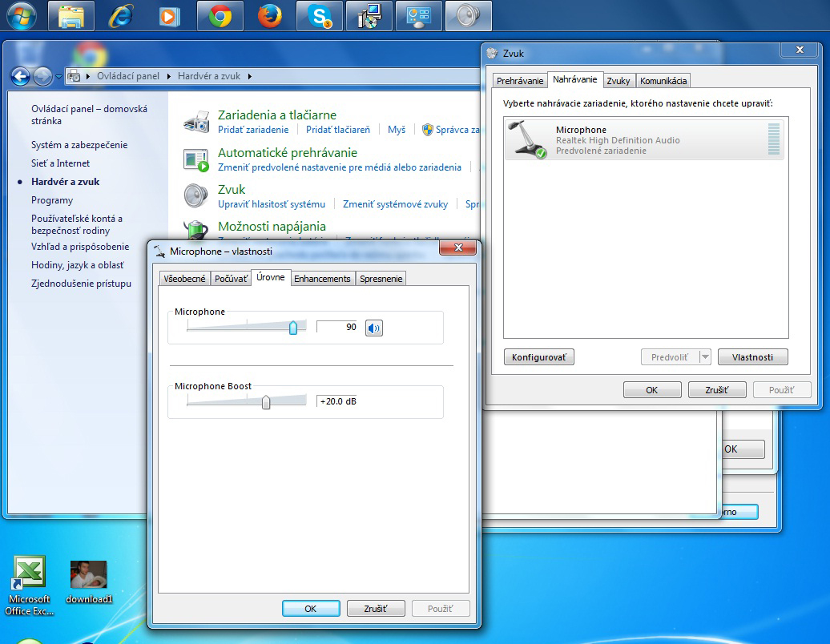Open Skype from taskbar
The height and width of the screenshot is (644, 830).
point(319,16)
